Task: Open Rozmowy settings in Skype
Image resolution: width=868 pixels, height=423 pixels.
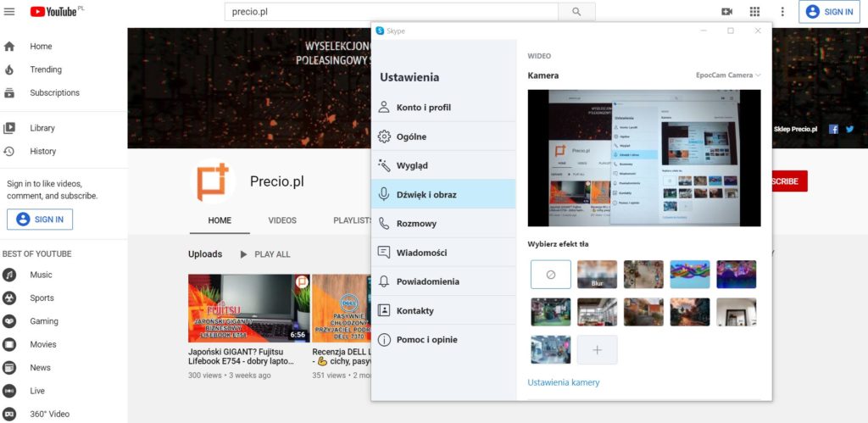Action: 443,224
